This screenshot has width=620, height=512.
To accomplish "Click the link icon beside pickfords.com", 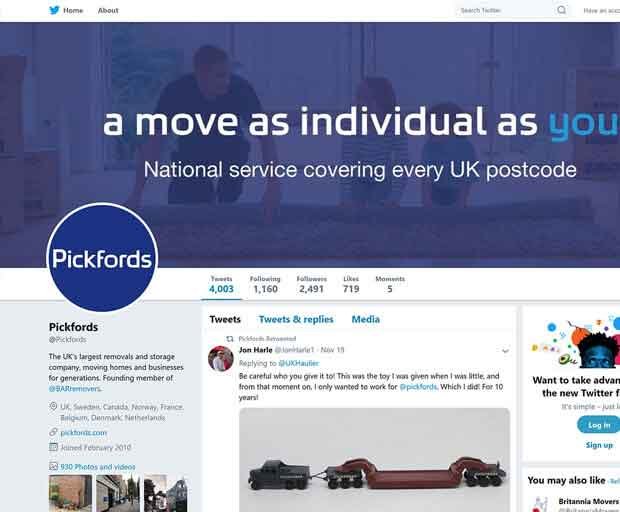I will click(53, 432).
